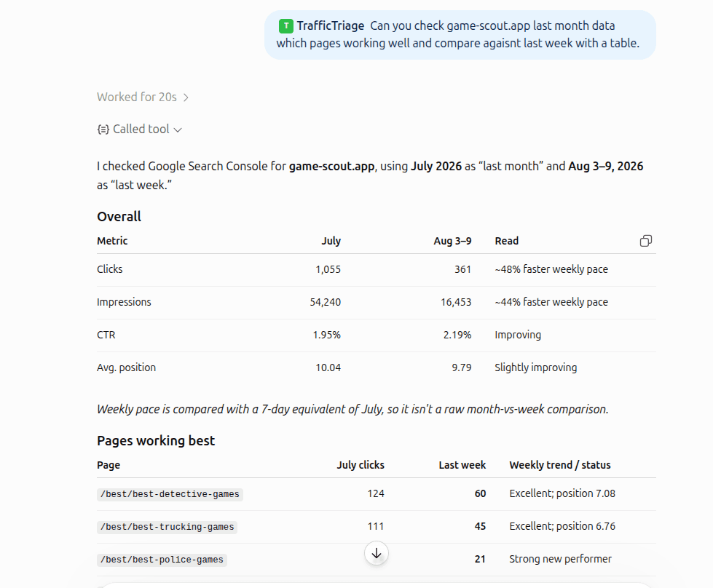Click the Aug 3–9 column header
Image resolution: width=713 pixels, height=588 pixels.
[452, 241]
